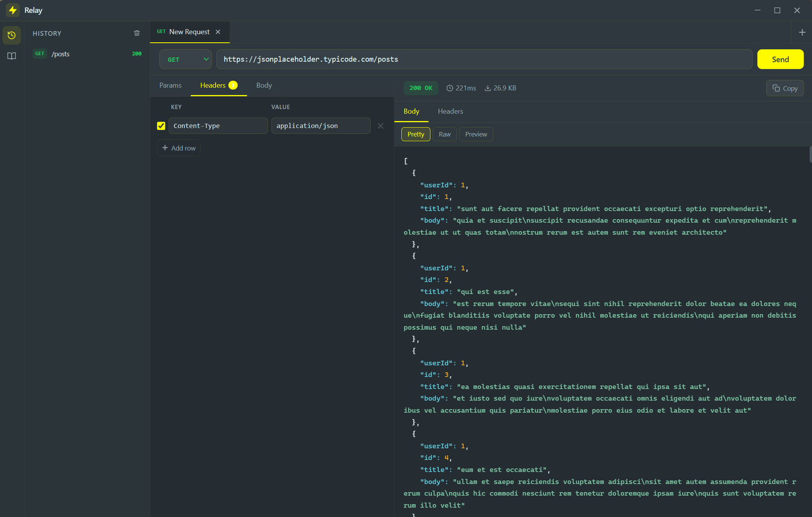Switch response view to Pretty
Screen dimensions: 812x517
pyautogui.click(x=416, y=134)
